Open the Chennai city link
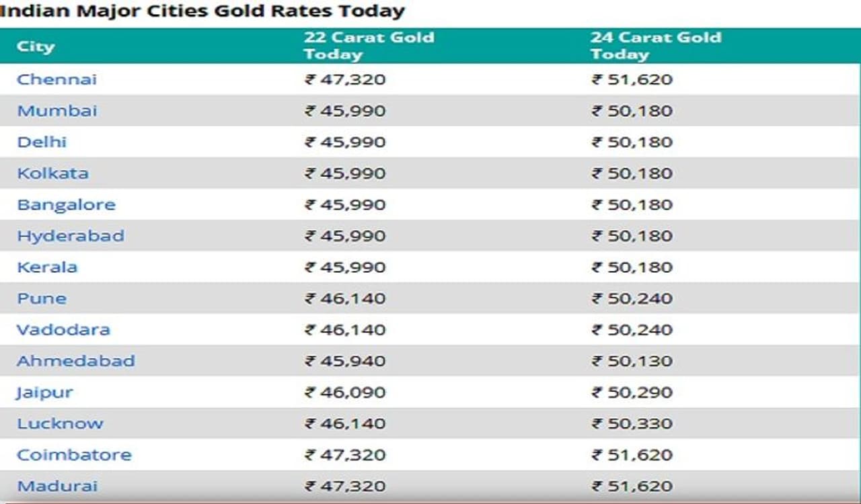 pos(57,79)
